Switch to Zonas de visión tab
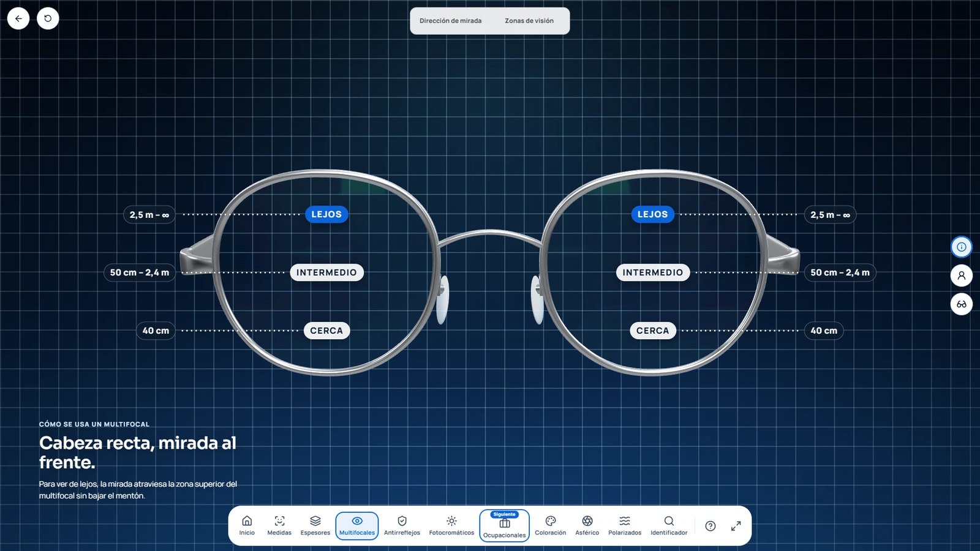This screenshot has height=551, width=980. click(x=529, y=21)
